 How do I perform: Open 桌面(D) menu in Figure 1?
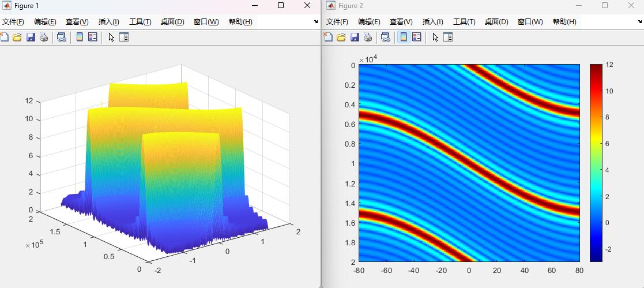pyautogui.click(x=172, y=22)
